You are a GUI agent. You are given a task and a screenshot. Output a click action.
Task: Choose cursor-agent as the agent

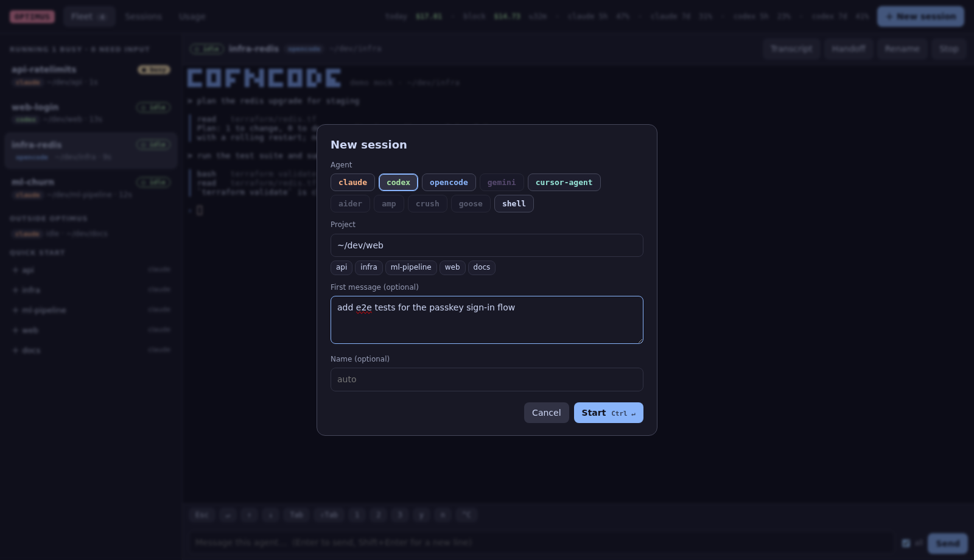coord(564,183)
